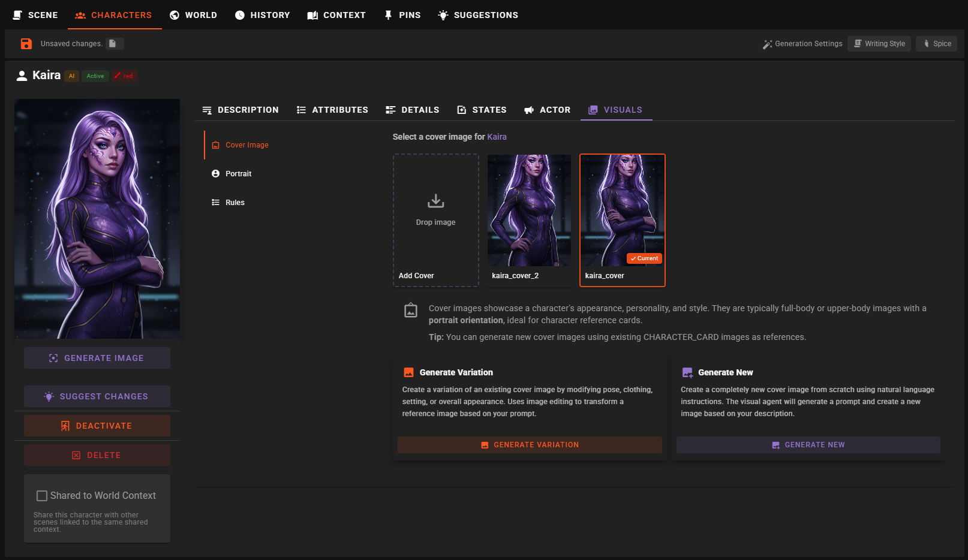Viewport: 968px width, 560px height.
Task: Open the Suggestions tab
Action: 478,15
